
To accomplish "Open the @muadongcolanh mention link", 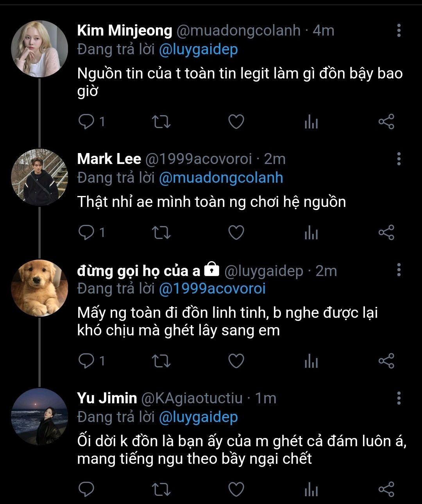I will pos(221,178).
